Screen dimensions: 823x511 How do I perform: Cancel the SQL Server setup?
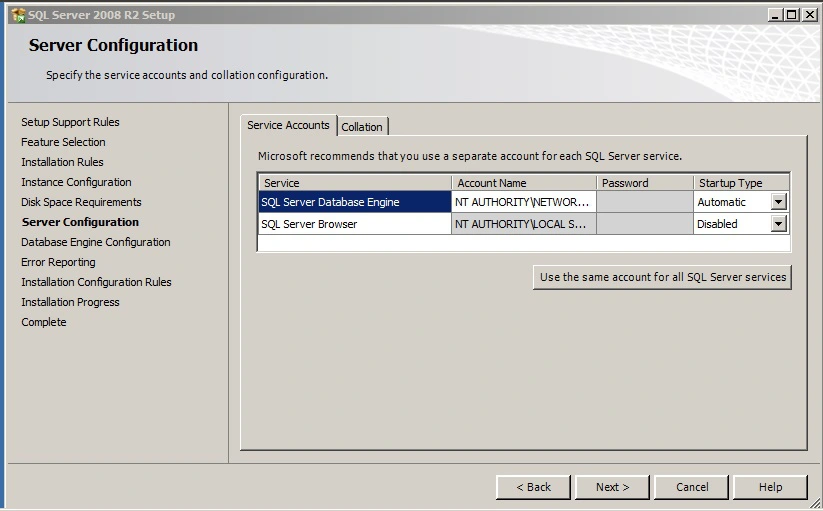[691, 487]
